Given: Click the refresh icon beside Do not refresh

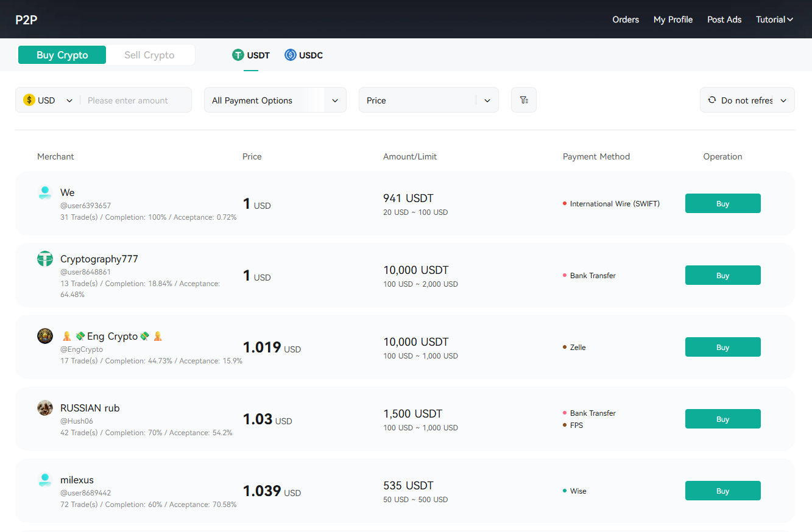Looking at the screenshot, I should point(712,100).
